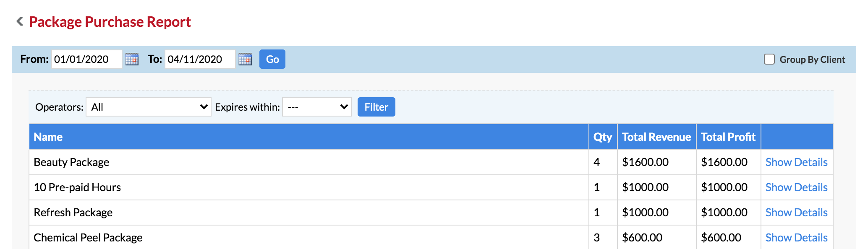The width and height of the screenshot is (868, 249).
Task: Expand the Operators dropdown
Action: (149, 107)
